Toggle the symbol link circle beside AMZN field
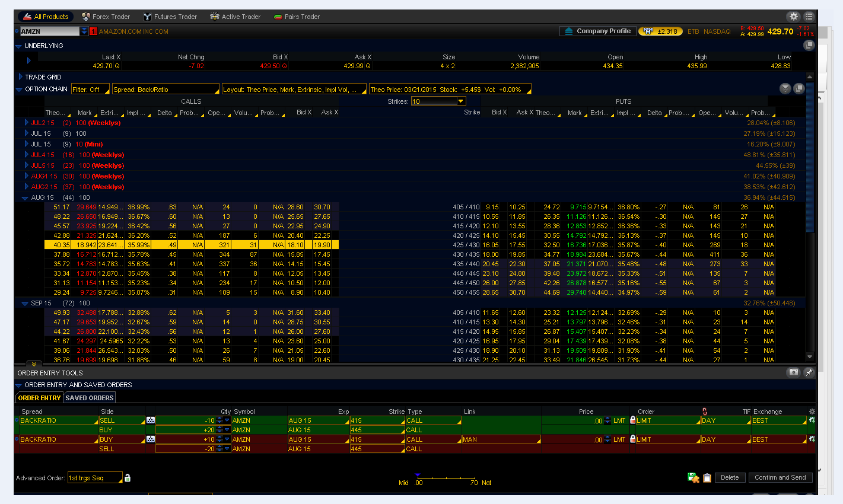Image resolution: width=843 pixels, height=504 pixels. coord(17,31)
